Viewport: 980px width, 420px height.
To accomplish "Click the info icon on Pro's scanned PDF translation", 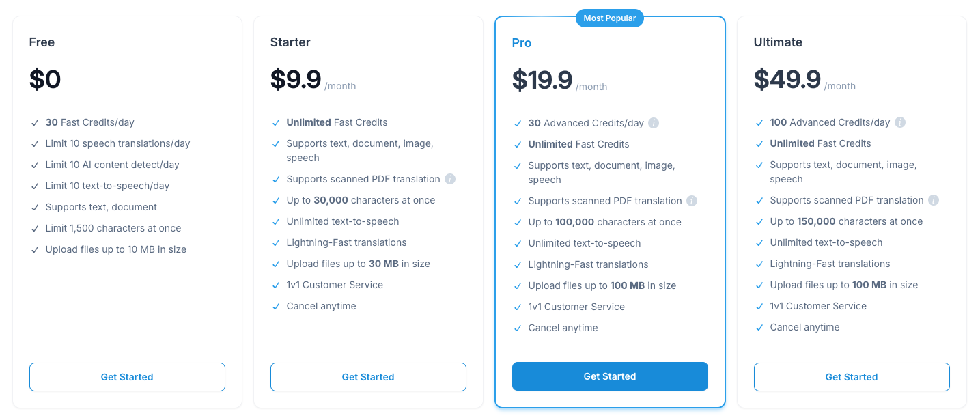I will coord(692,201).
